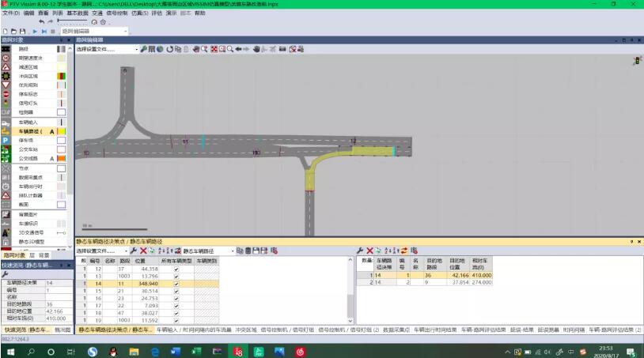The height and width of the screenshot is (358, 644).
Task: Select the Public Transport Lines icon
Action: (x=6, y=158)
